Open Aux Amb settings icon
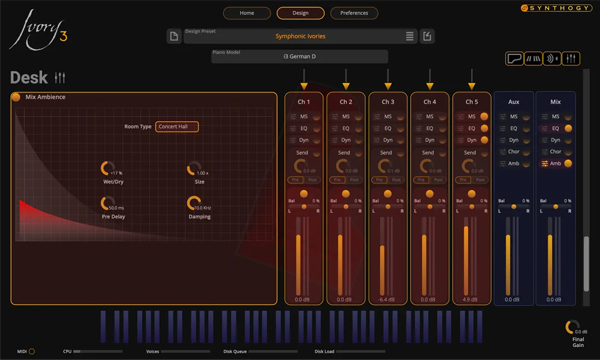This screenshot has width=600, height=360. [x=503, y=164]
